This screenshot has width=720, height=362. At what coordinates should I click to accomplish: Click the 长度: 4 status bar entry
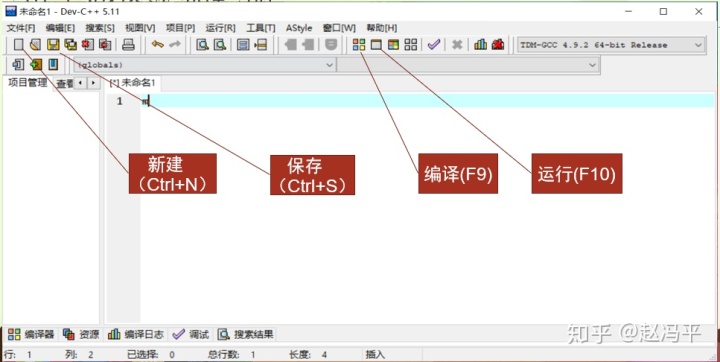(x=308, y=354)
